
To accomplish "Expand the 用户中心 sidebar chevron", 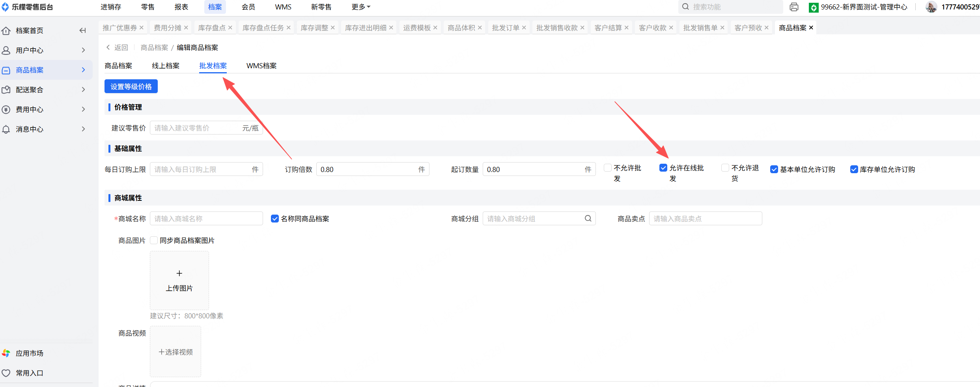I will point(83,50).
